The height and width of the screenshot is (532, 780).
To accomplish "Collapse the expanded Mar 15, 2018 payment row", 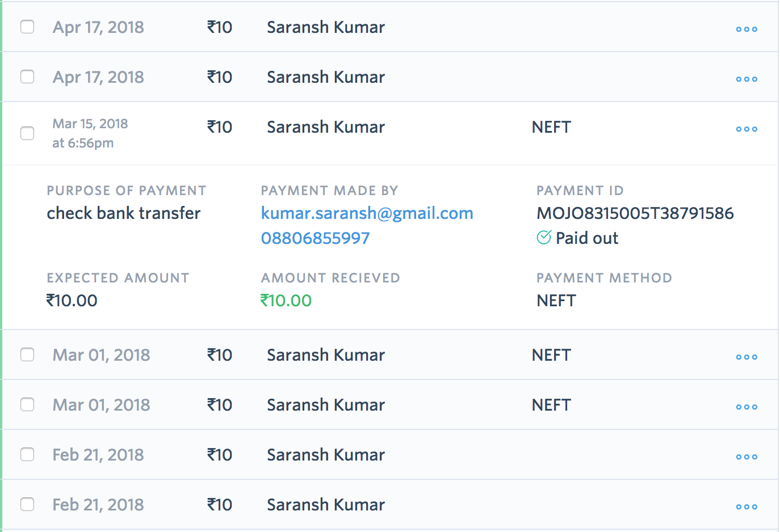I will click(390, 133).
